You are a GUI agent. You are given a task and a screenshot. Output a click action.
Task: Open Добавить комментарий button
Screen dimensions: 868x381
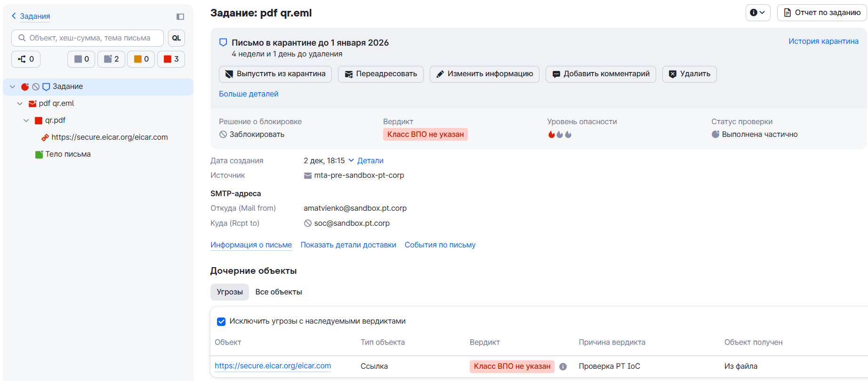tap(600, 74)
